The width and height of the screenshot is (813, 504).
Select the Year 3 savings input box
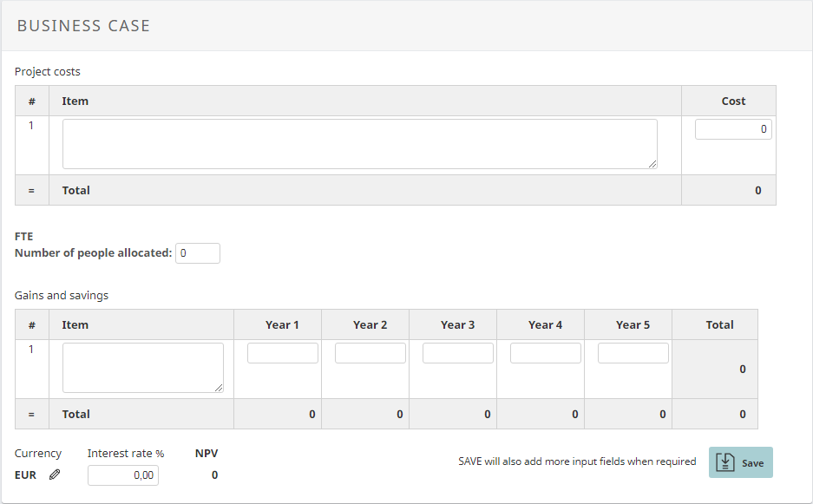pyautogui.click(x=458, y=353)
